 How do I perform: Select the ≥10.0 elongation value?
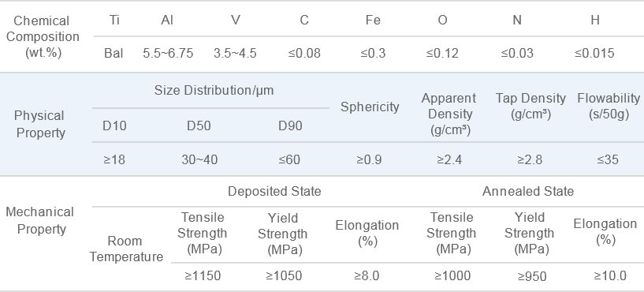click(610, 276)
